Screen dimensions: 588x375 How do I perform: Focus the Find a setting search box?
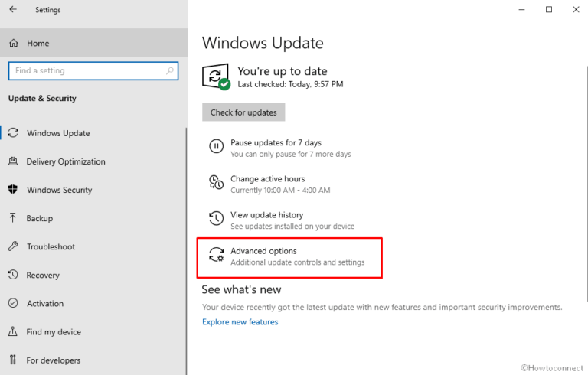pos(93,70)
